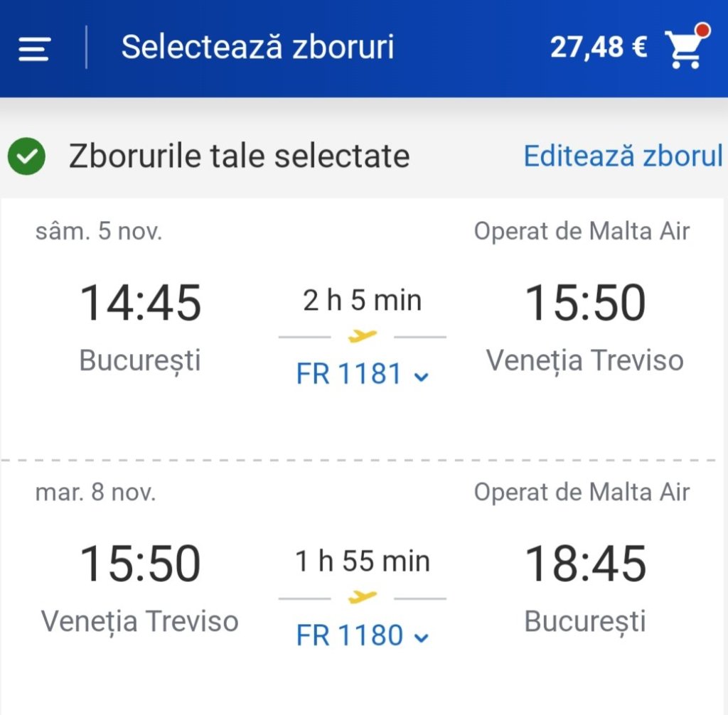Click the 2 h 5 min duration
The height and width of the screenshot is (715, 728).
click(x=363, y=301)
